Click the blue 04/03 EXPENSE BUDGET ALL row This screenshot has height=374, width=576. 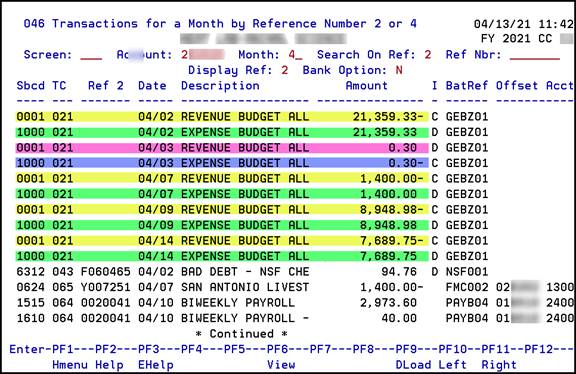pos(222,163)
